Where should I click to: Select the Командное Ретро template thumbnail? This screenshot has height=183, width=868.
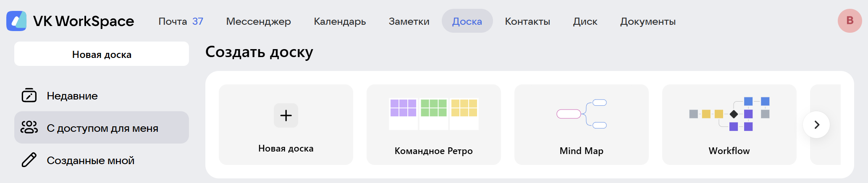(433, 114)
